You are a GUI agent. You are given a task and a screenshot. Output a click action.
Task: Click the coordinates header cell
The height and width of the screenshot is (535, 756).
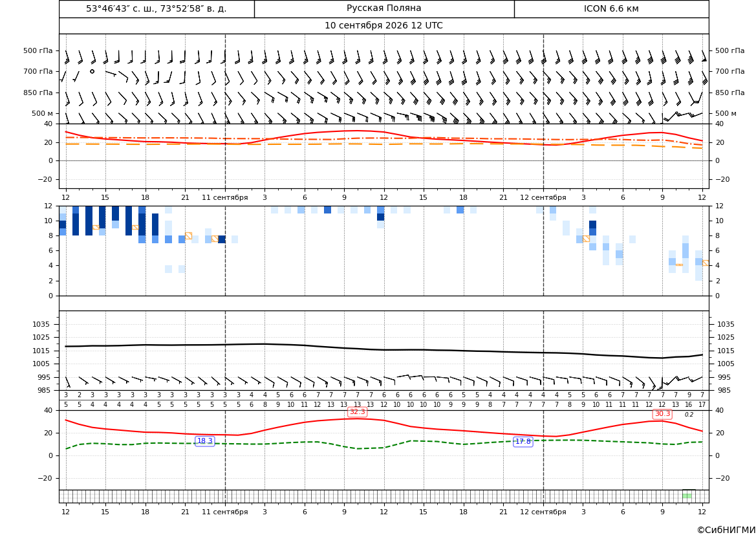157,8
